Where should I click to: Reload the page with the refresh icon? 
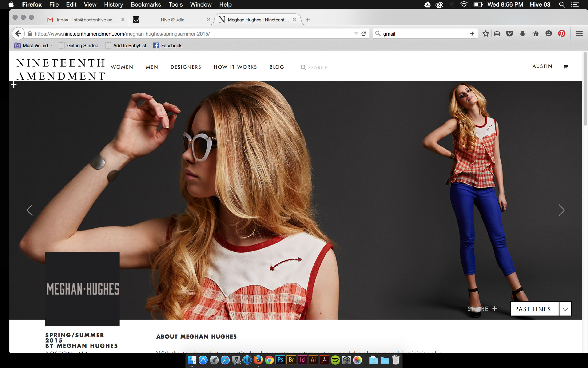[x=364, y=34]
